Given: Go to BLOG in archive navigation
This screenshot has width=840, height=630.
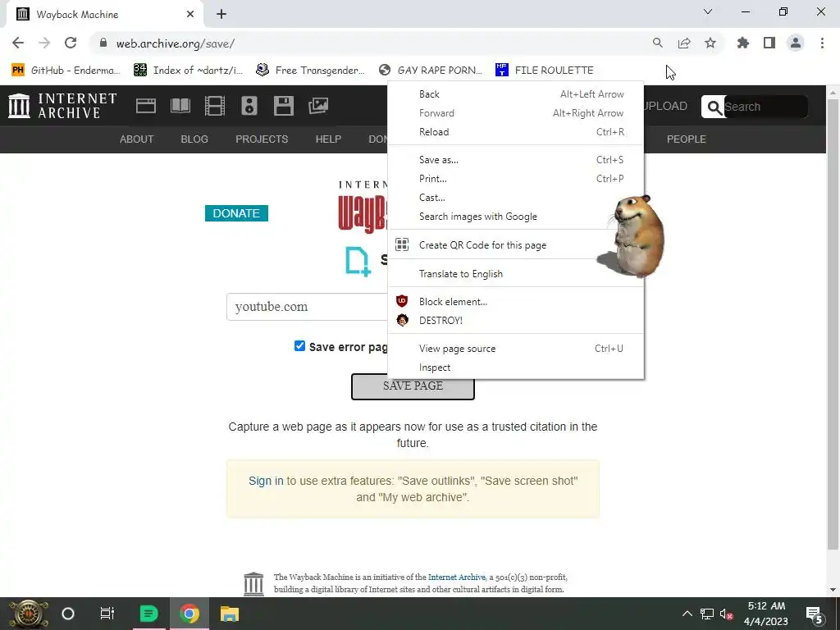Looking at the screenshot, I should pos(194,139).
